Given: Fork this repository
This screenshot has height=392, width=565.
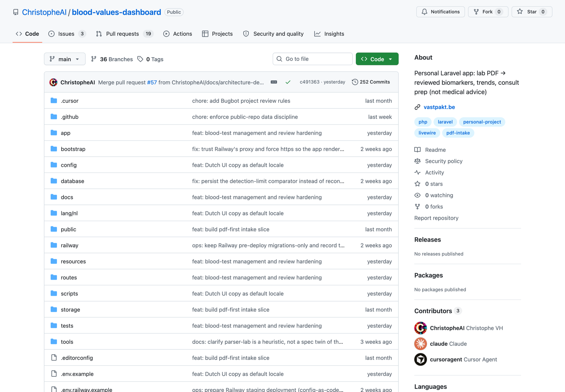Looking at the screenshot, I should click(x=488, y=12).
